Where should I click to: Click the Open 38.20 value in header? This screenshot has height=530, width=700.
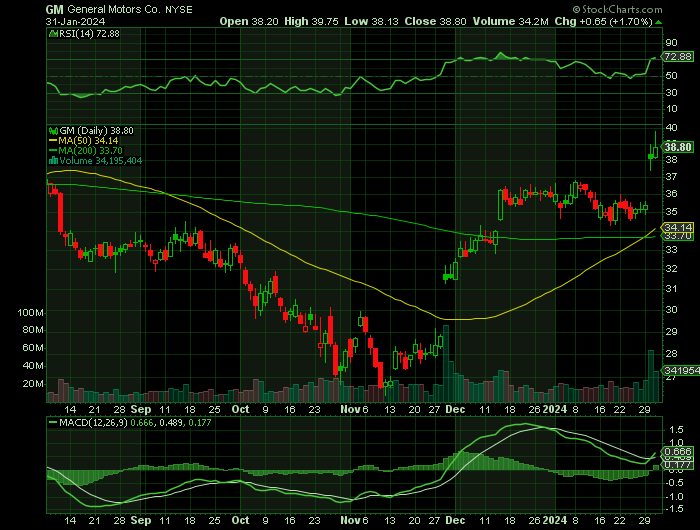tap(249, 21)
